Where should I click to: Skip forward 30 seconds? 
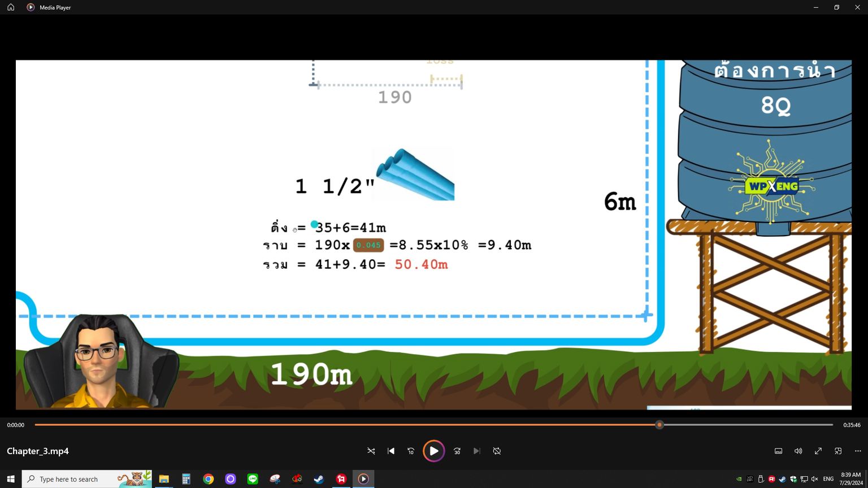[x=457, y=451]
